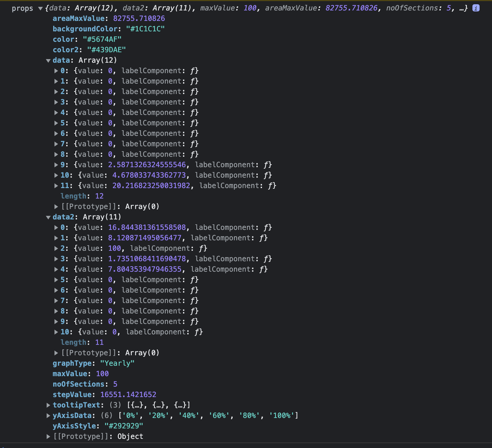
Task: Click the graphType value "Yearly"
Action: (117, 363)
